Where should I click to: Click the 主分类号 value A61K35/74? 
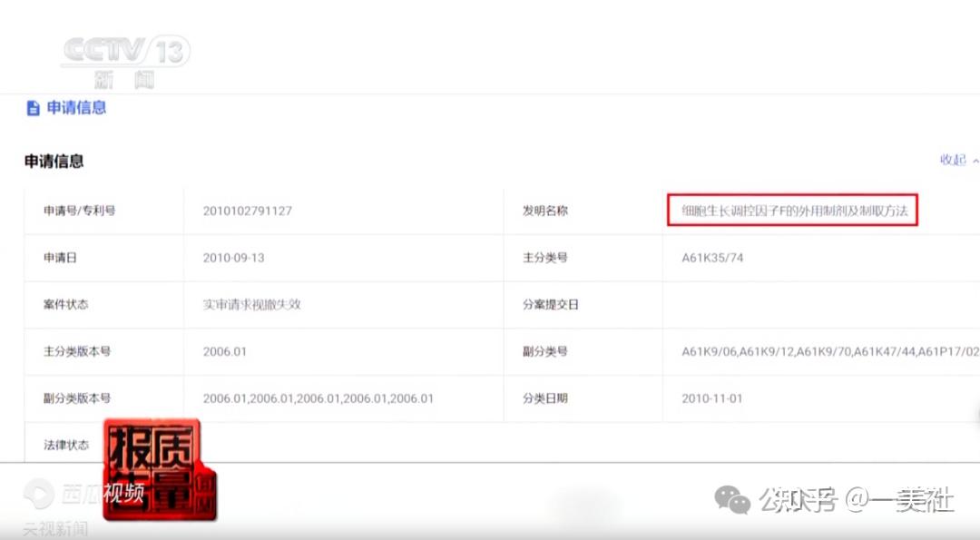point(714,257)
